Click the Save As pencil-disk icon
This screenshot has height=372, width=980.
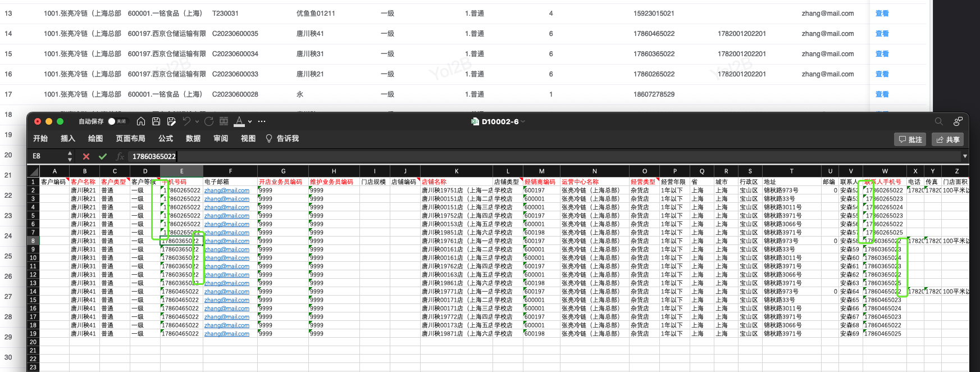tap(171, 121)
